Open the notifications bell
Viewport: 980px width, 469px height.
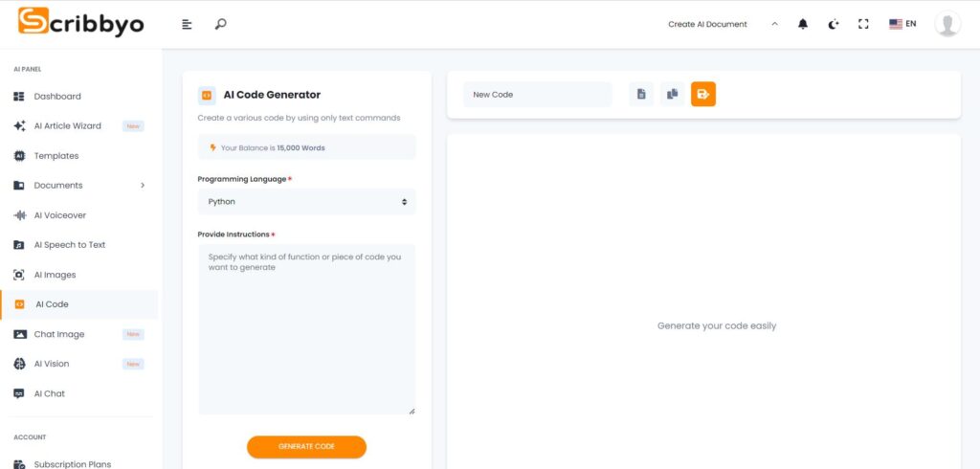click(803, 24)
